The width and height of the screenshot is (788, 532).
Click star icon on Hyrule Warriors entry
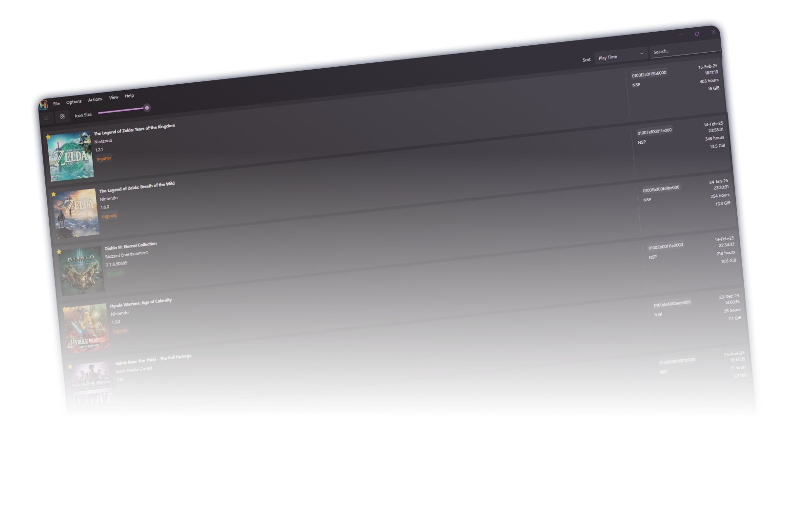(x=64, y=309)
